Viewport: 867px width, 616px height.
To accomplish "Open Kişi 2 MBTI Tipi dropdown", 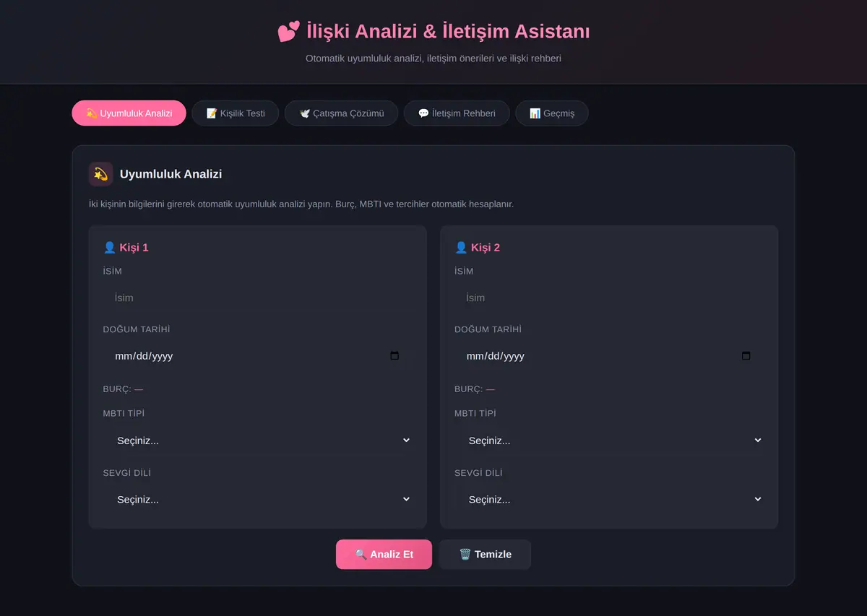I will (x=609, y=441).
